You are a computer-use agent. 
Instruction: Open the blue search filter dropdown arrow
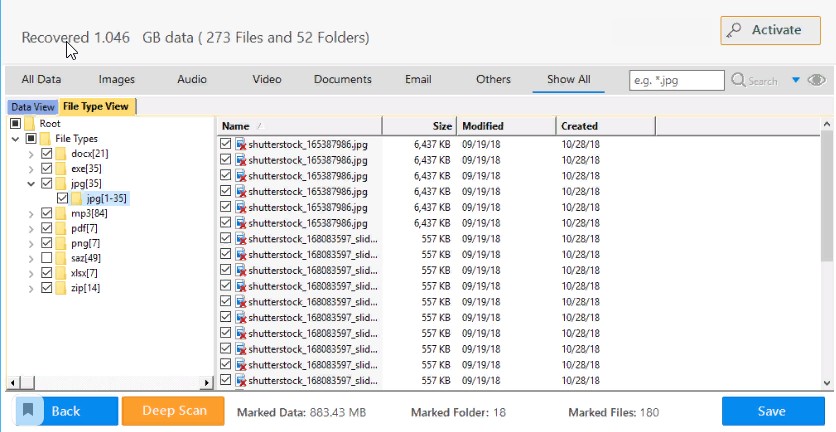click(796, 80)
